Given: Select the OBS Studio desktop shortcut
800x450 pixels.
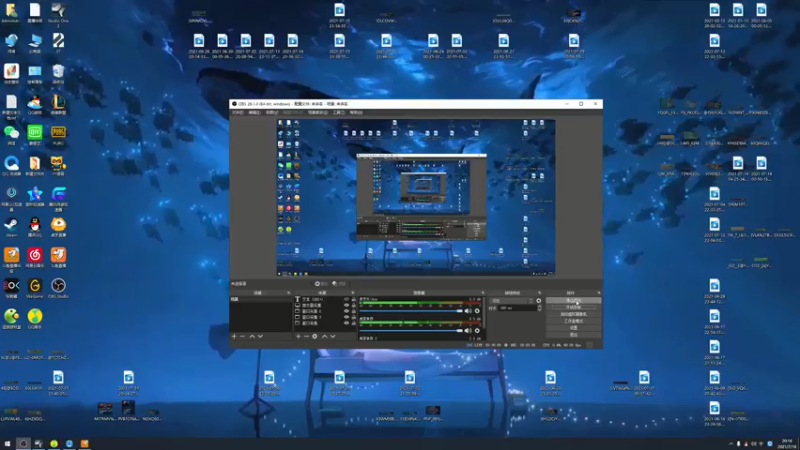Looking at the screenshot, I should point(58,288).
